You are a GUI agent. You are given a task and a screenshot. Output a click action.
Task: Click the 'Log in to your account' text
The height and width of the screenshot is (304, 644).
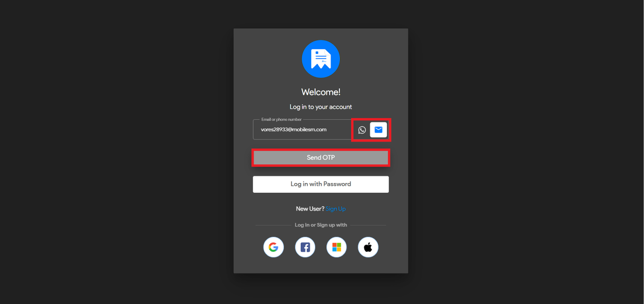click(x=321, y=107)
